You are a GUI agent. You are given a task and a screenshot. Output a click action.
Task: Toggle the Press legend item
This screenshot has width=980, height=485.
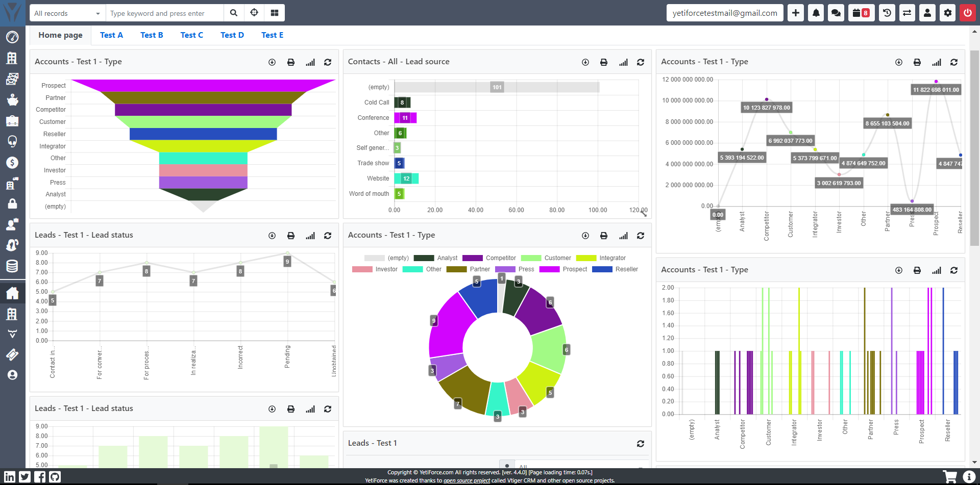(x=514, y=269)
